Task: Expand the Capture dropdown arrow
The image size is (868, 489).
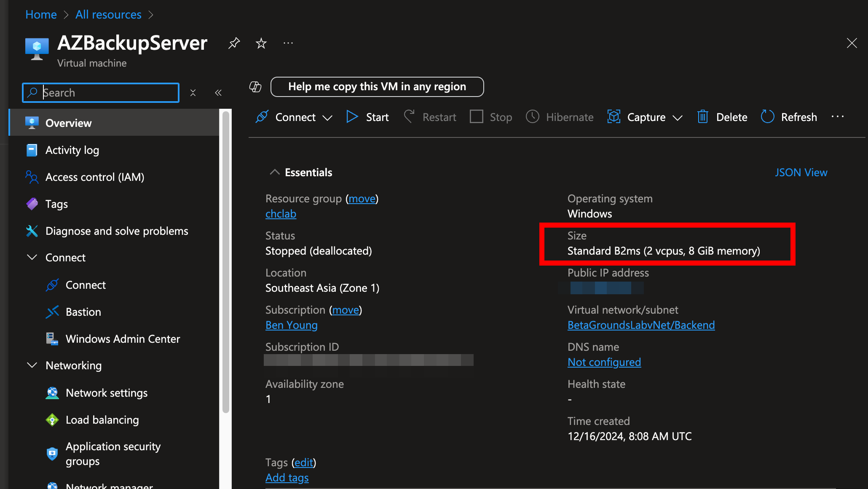Action: (677, 118)
